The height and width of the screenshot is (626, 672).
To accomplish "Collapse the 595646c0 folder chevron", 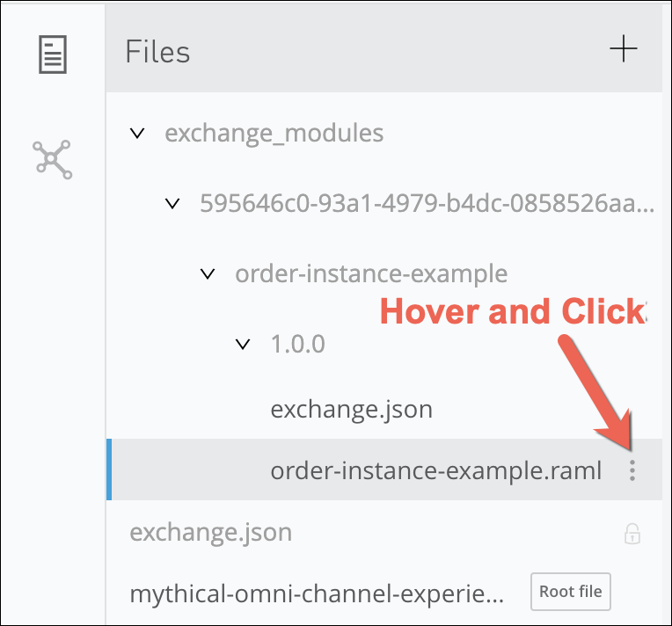I will coord(172,204).
